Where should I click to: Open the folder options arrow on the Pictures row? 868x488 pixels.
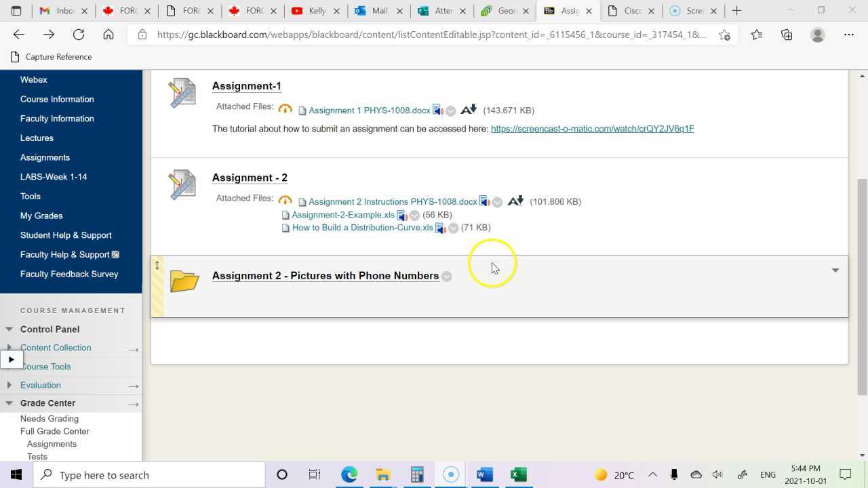click(835, 270)
